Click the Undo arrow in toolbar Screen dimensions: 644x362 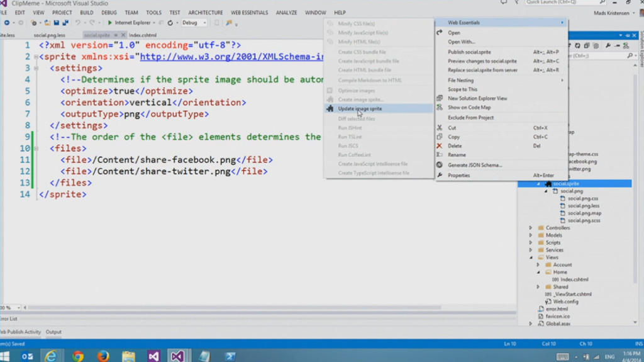point(77,23)
